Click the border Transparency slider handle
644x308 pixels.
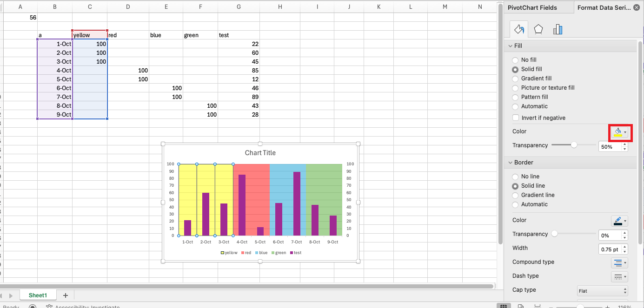tap(554, 234)
